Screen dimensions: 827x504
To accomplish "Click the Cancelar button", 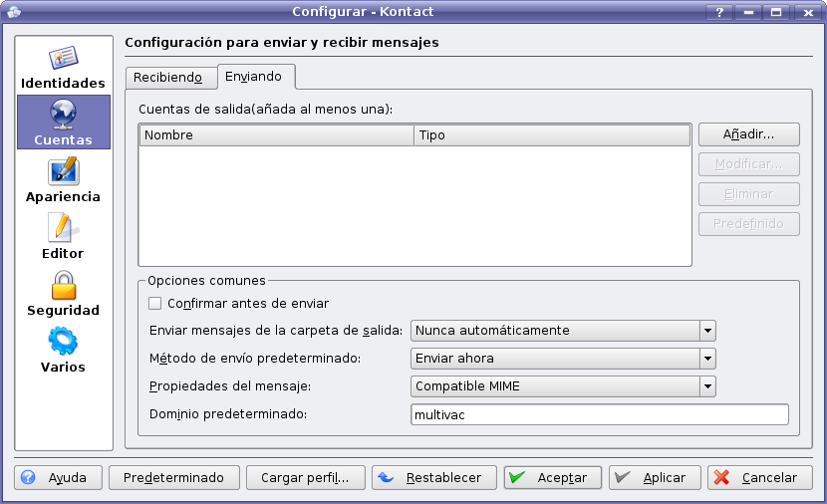I will pos(760,478).
